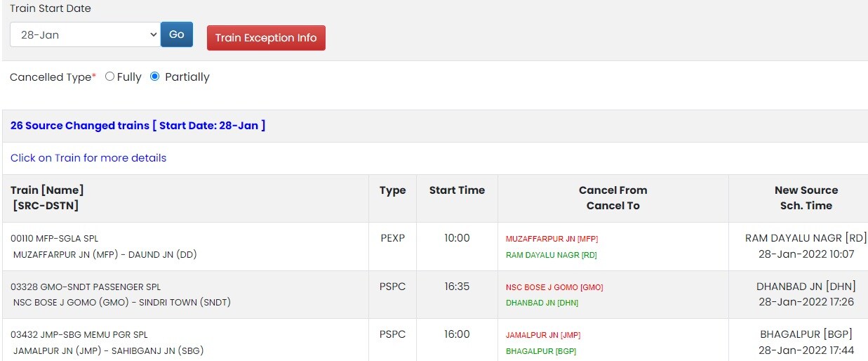This screenshot has width=868, height=361.
Task: Select the Partially cancelled type radio
Action: pos(155,77)
